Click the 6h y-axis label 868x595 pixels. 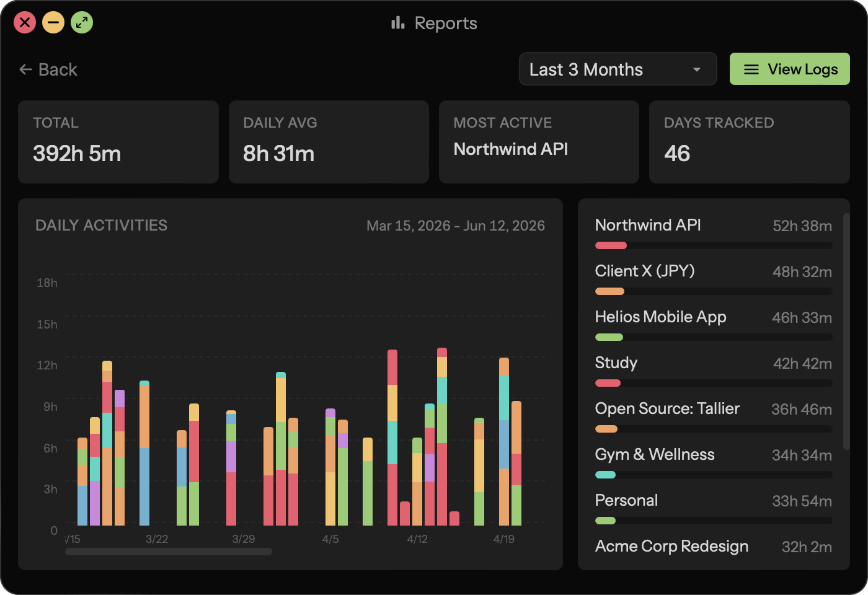point(50,449)
